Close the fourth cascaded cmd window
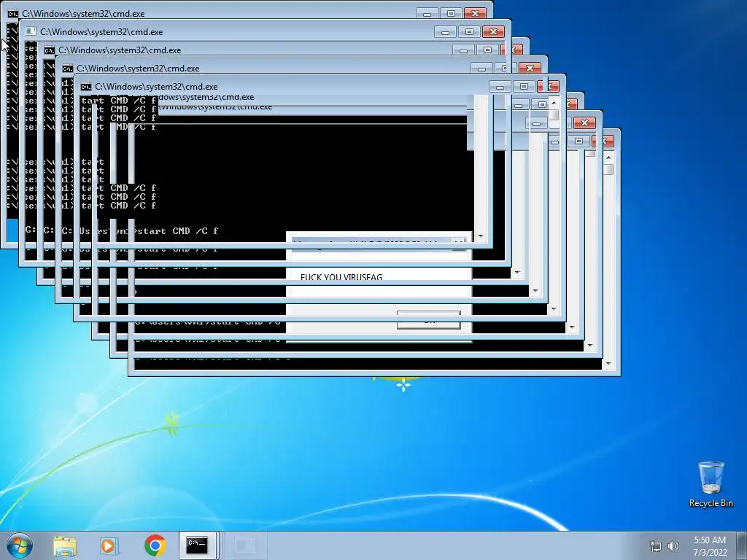The width and height of the screenshot is (747, 560). point(530,68)
